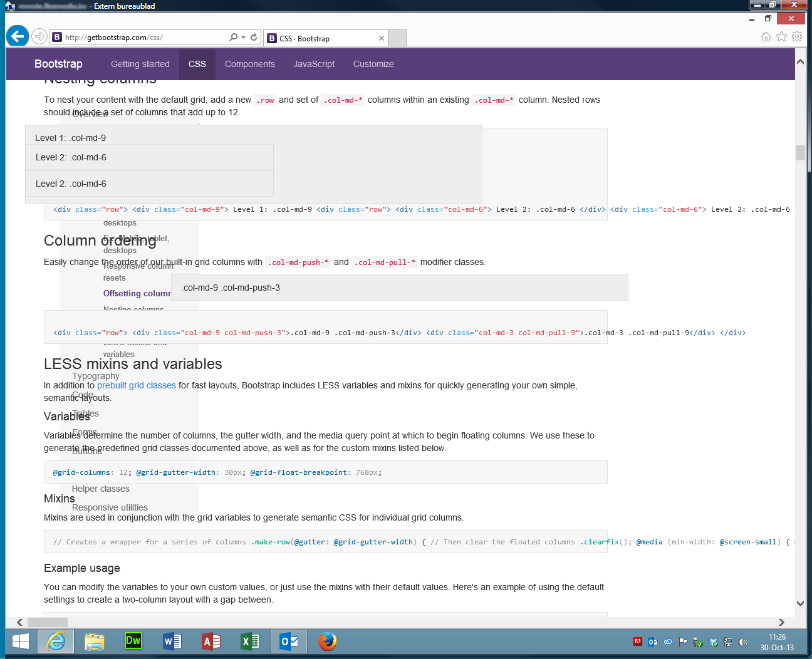Follow the prebuilt grid classes link
The height and width of the screenshot is (659, 812).
pyautogui.click(x=137, y=385)
